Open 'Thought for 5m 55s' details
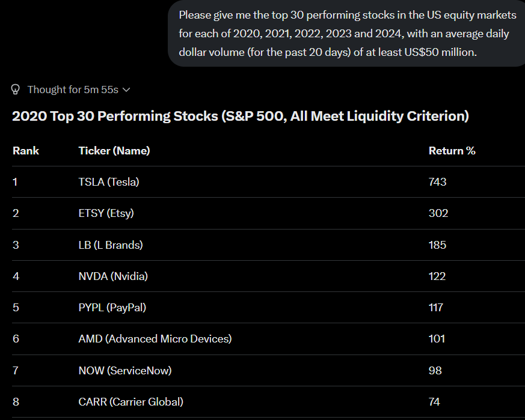Viewport: 525px width, 420px height. [73, 90]
